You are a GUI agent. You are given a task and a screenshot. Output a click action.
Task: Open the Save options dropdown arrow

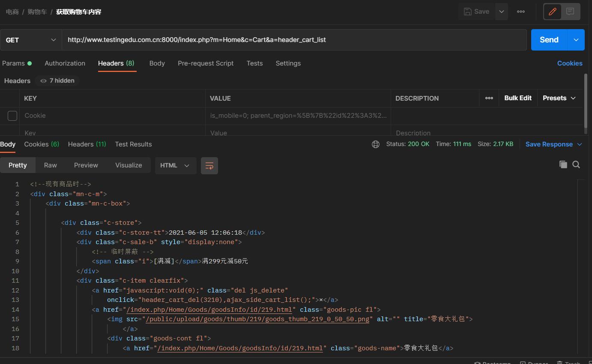point(502,12)
